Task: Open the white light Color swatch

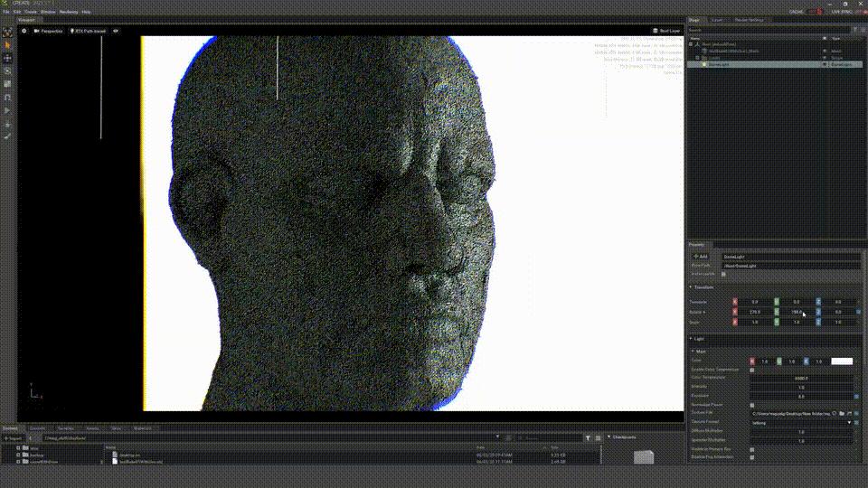Action: tap(842, 361)
